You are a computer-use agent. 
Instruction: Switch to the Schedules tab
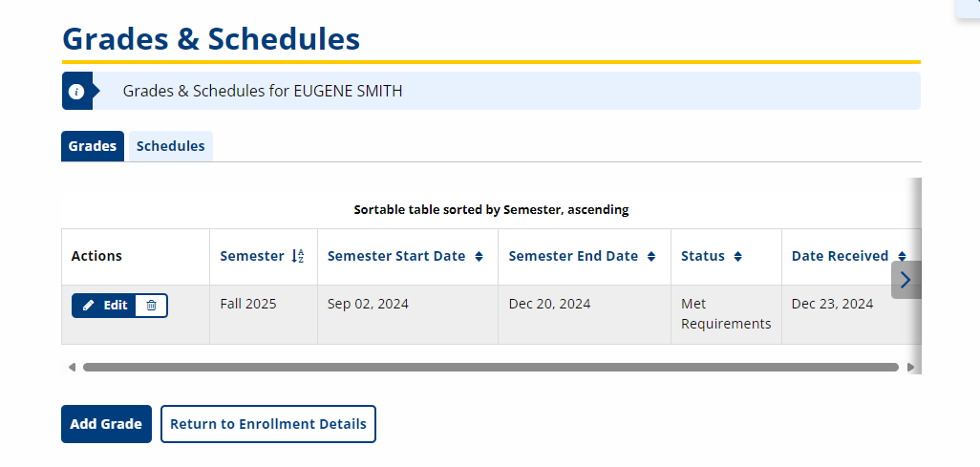pyautogui.click(x=171, y=146)
